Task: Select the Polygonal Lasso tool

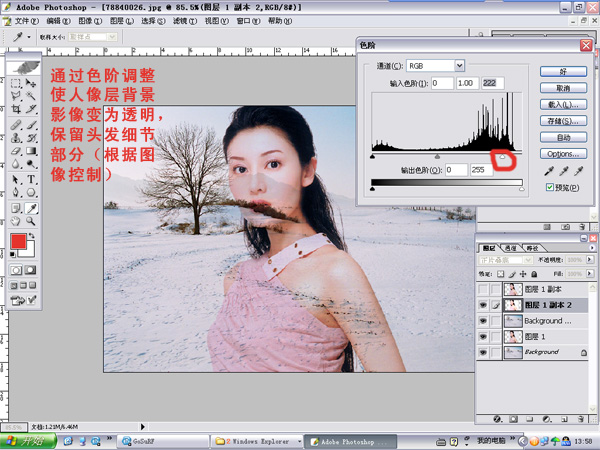Action: point(16,96)
